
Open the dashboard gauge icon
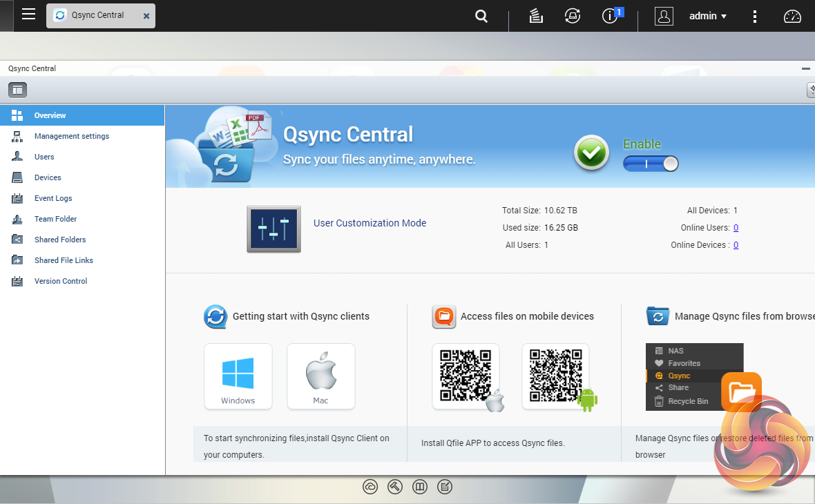[792, 16]
